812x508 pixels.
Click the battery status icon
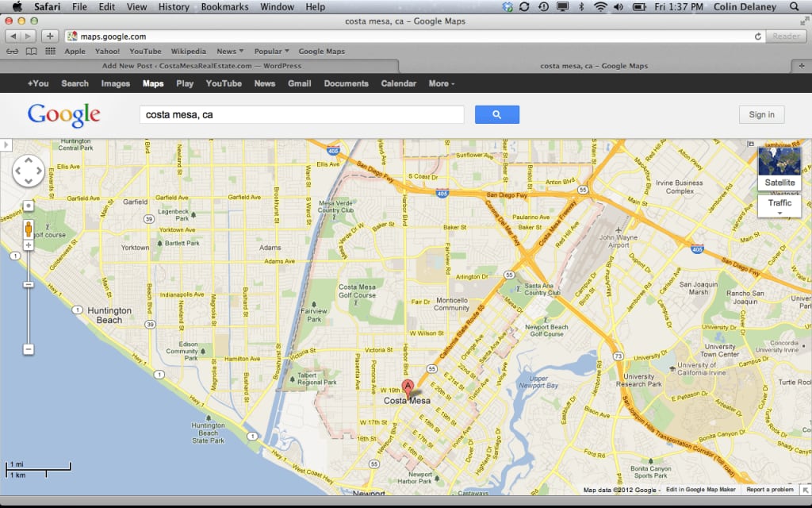point(640,6)
